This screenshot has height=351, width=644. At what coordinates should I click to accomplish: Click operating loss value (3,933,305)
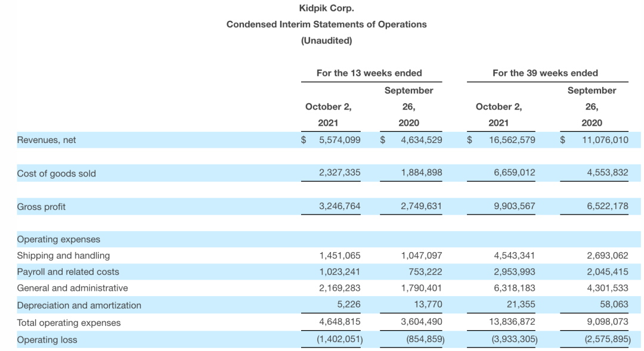point(514,340)
